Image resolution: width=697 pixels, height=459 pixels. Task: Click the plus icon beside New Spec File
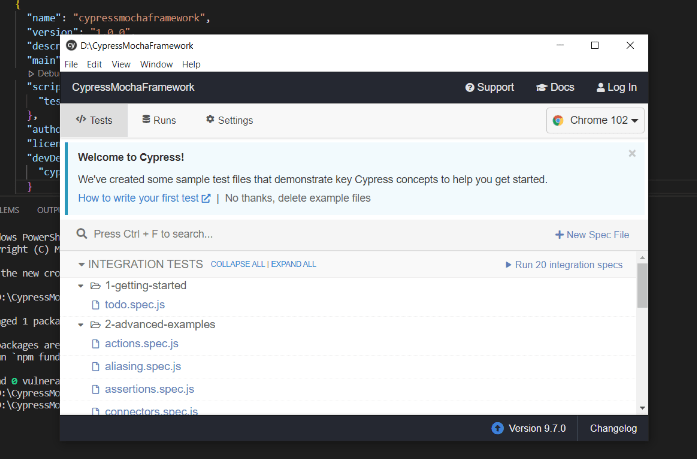[x=559, y=235]
